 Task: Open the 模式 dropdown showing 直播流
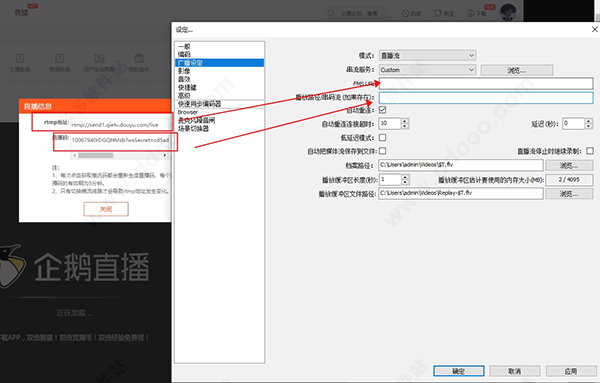pyautogui.click(x=427, y=55)
